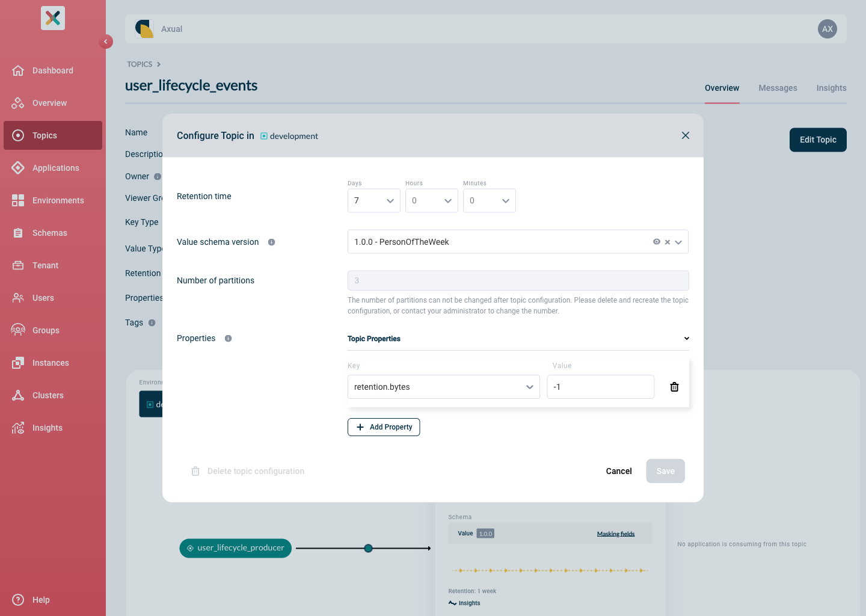Open the retention Hours dropdown
This screenshot has width=866, height=616.
pyautogui.click(x=432, y=201)
